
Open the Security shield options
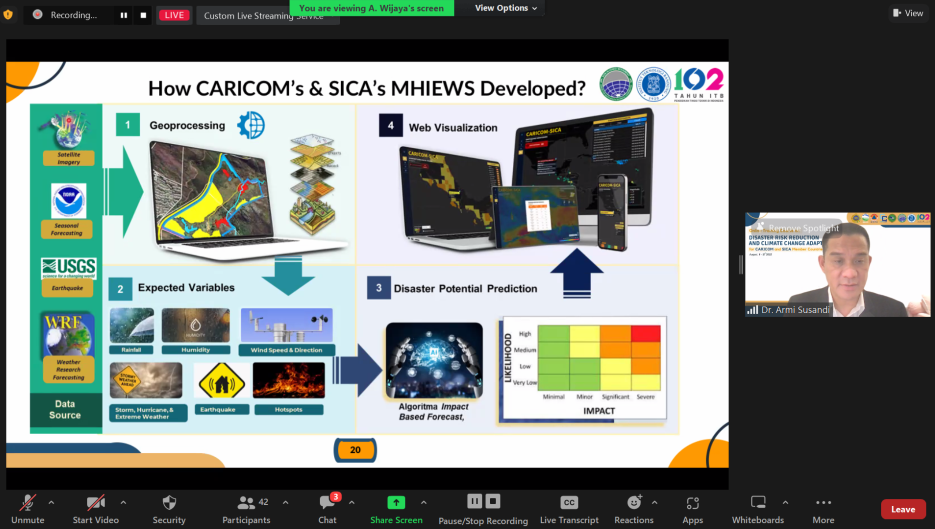(169, 508)
